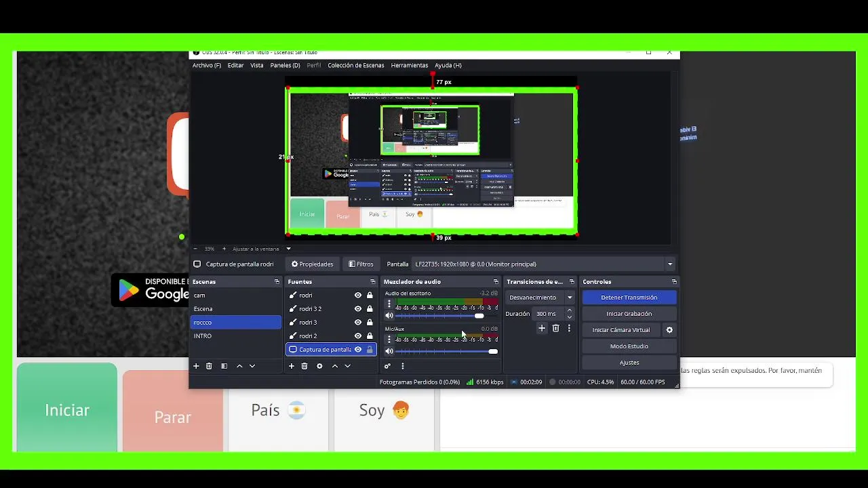Screen dimensions: 868x488
Task: Open advanced audio properties gears icon
Action: pos(387,366)
